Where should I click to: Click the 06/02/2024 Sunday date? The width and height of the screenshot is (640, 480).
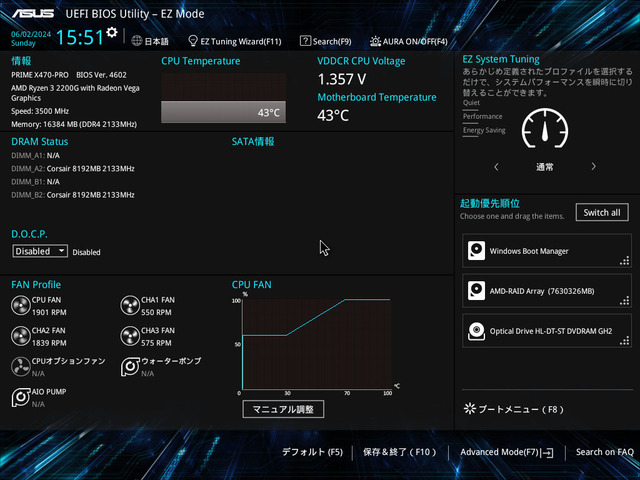(x=31, y=38)
